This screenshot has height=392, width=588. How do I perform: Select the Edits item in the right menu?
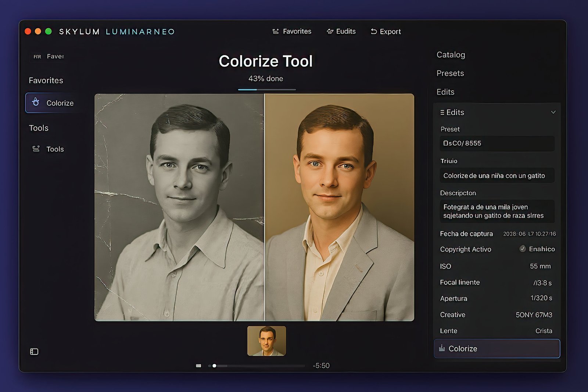tap(445, 92)
